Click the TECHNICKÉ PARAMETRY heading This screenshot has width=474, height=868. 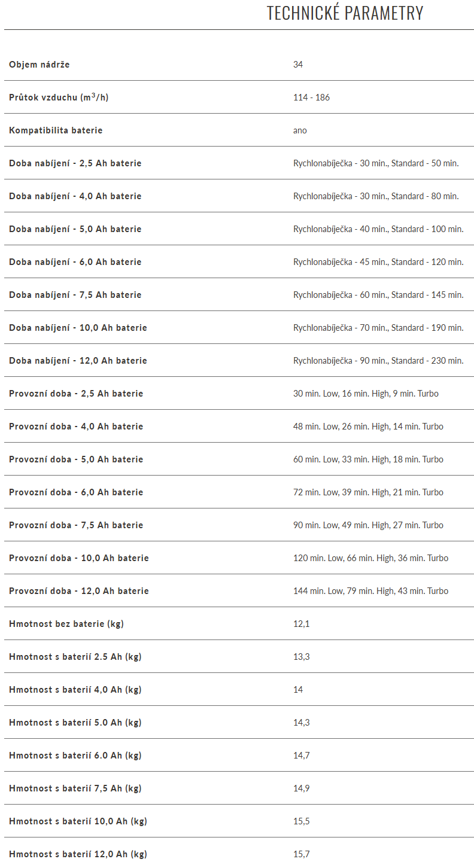pos(345,13)
